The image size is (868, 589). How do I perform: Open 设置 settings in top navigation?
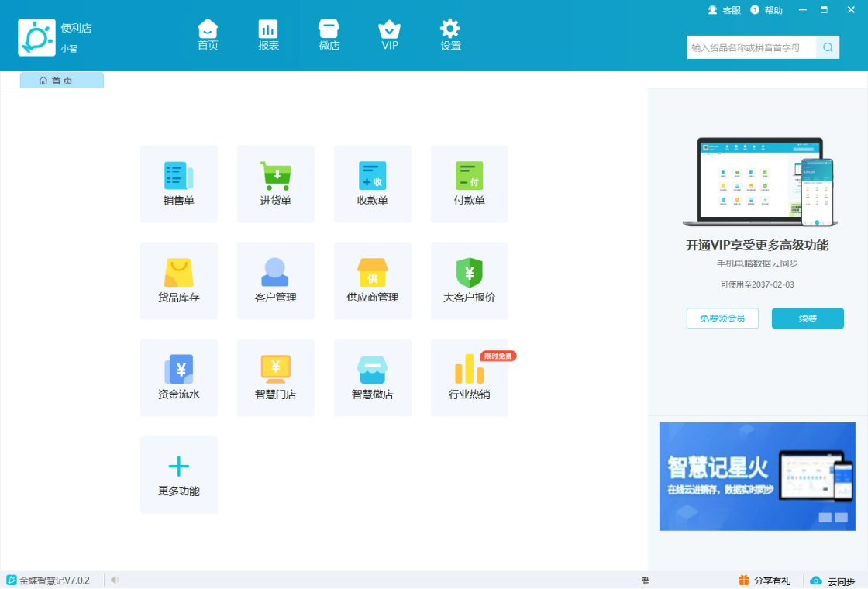click(x=450, y=35)
